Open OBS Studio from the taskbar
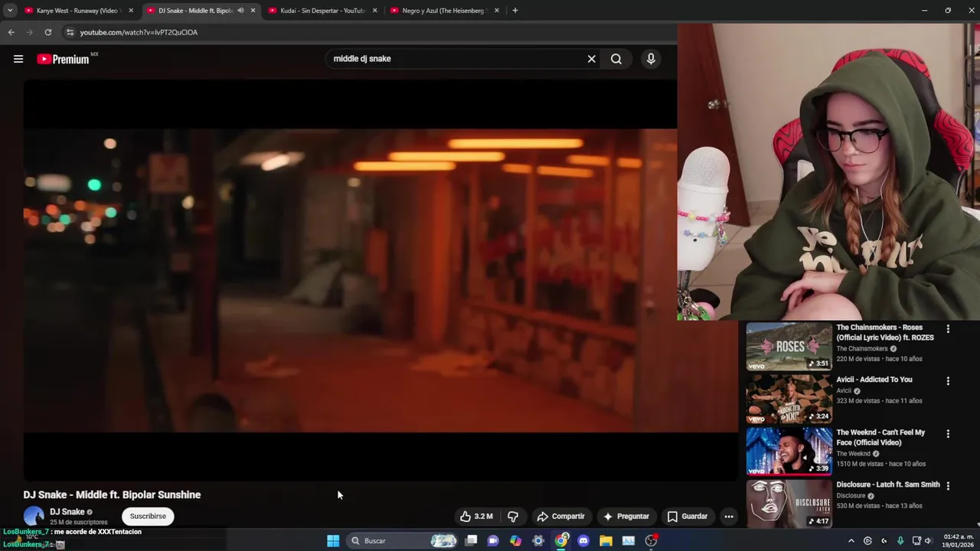 [x=651, y=541]
